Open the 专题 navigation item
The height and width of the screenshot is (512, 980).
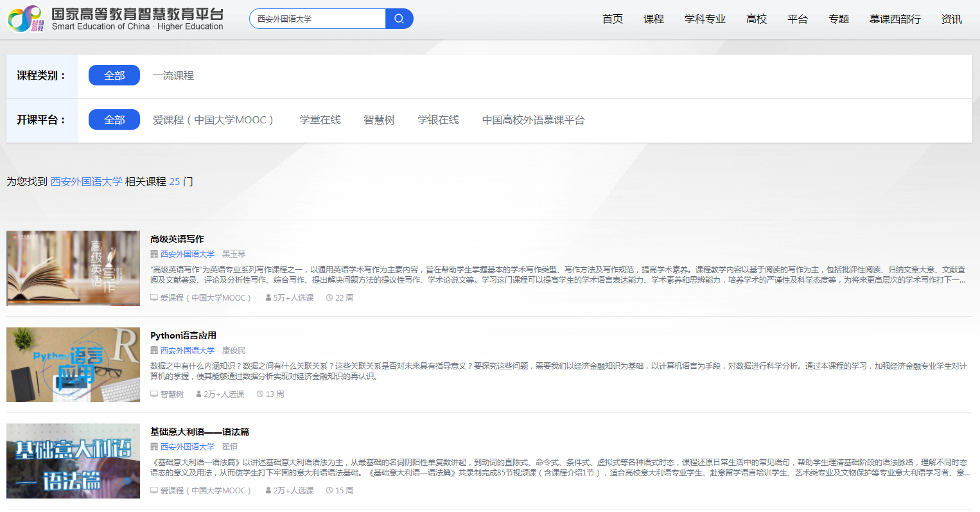tap(839, 19)
